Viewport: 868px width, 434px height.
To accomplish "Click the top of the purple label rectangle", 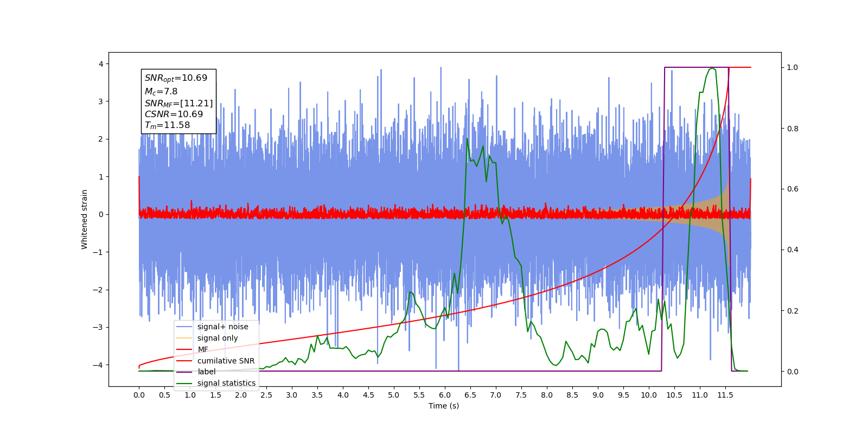I will pyautogui.click(x=697, y=67).
